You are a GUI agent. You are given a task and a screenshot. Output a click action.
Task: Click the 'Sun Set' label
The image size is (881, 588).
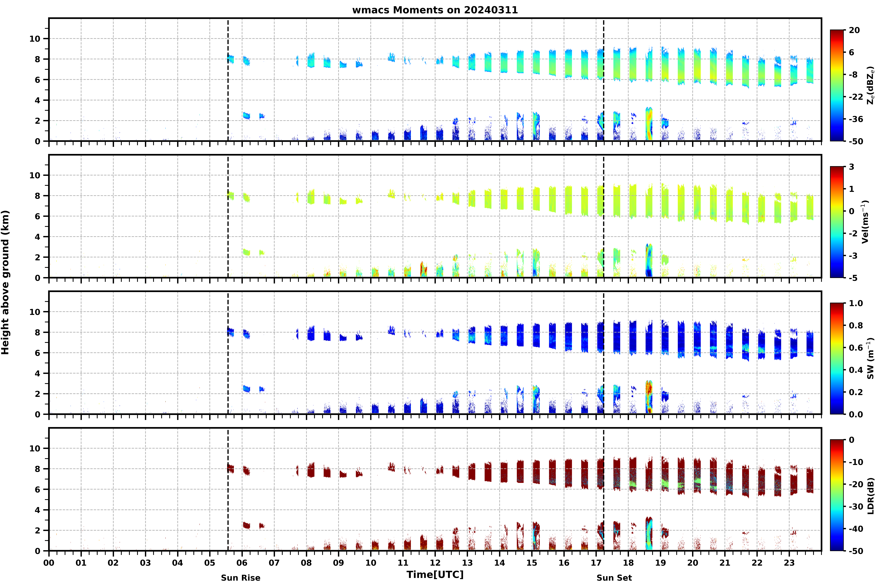[614, 578]
